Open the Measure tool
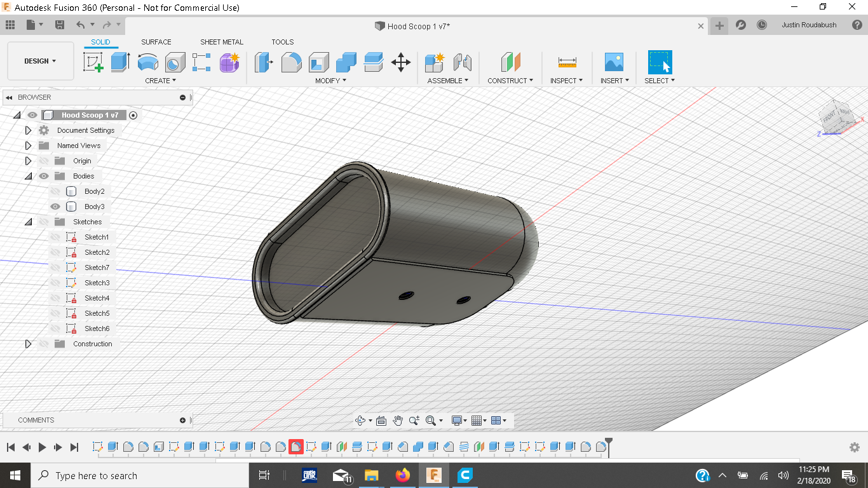Screen dimensions: 868x488 coord(567,62)
